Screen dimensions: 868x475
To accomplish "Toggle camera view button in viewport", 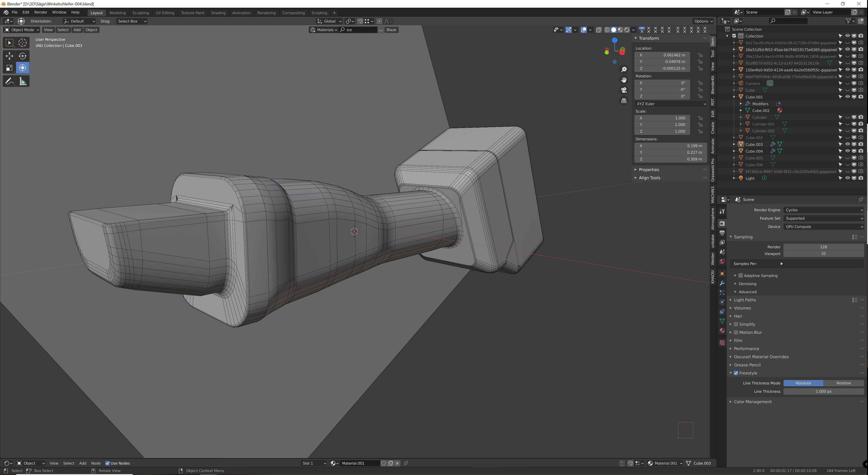I will click(x=624, y=90).
